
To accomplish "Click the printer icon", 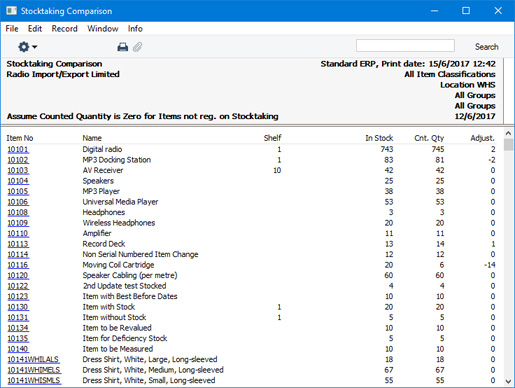I will [123, 47].
